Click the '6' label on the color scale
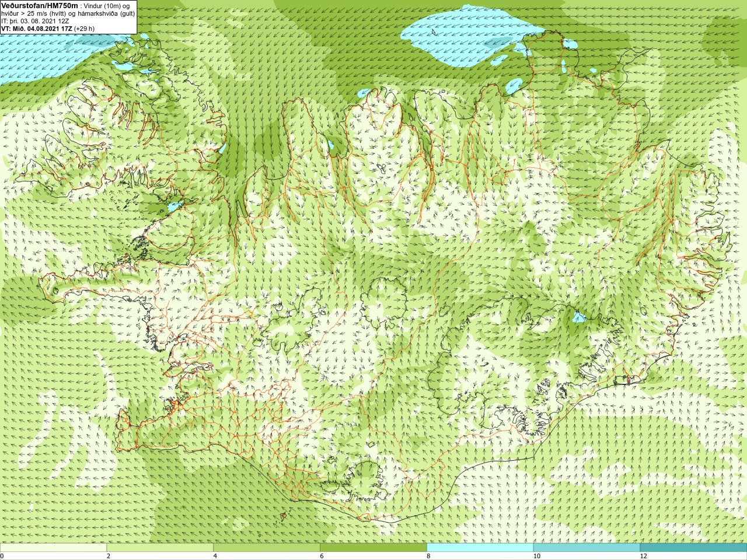 [322, 556]
